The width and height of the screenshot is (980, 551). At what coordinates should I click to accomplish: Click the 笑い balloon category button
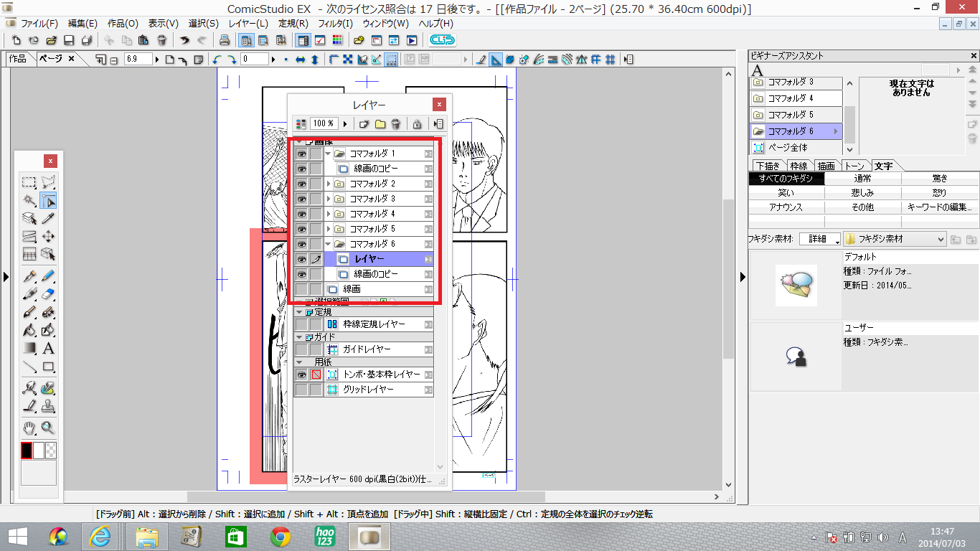tap(786, 192)
